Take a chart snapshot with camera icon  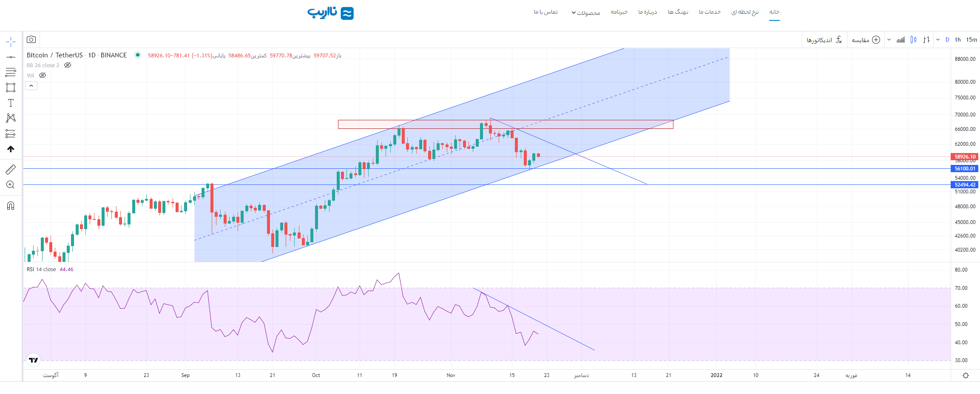point(31,40)
